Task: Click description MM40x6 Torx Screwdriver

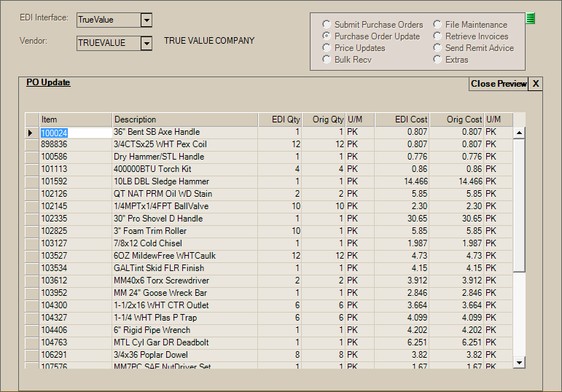Action: click(x=161, y=281)
